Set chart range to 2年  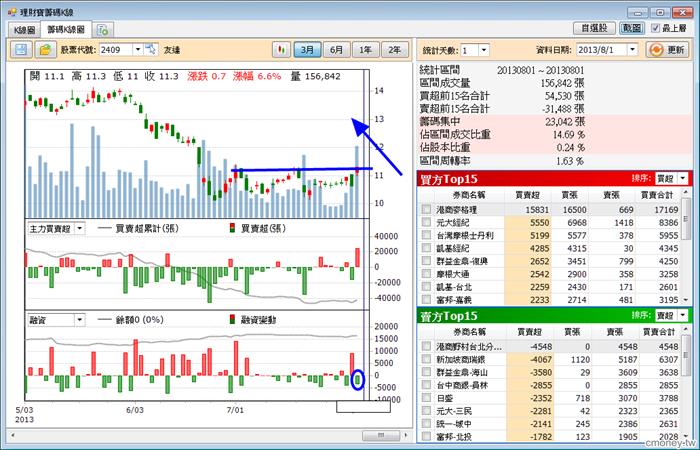point(394,50)
